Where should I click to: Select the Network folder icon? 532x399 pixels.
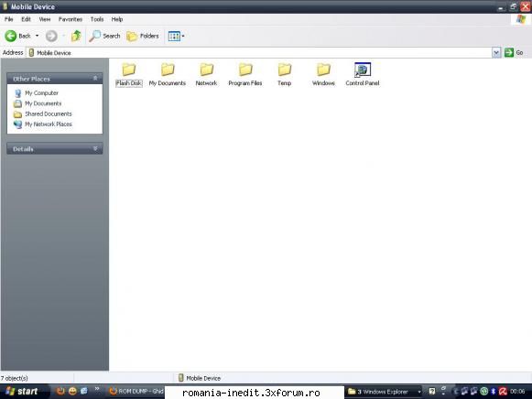(x=206, y=70)
